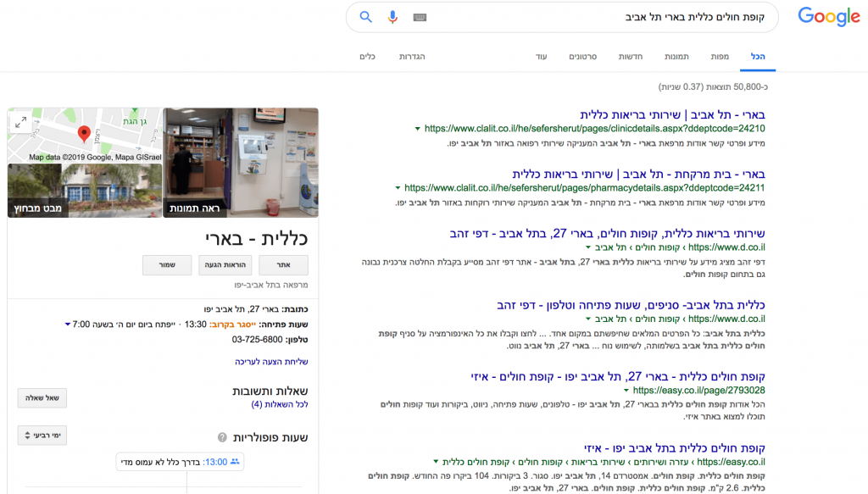The width and height of the screenshot is (868, 494).
Task: Click the כללית - בארי panel title
Action: tap(256, 238)
